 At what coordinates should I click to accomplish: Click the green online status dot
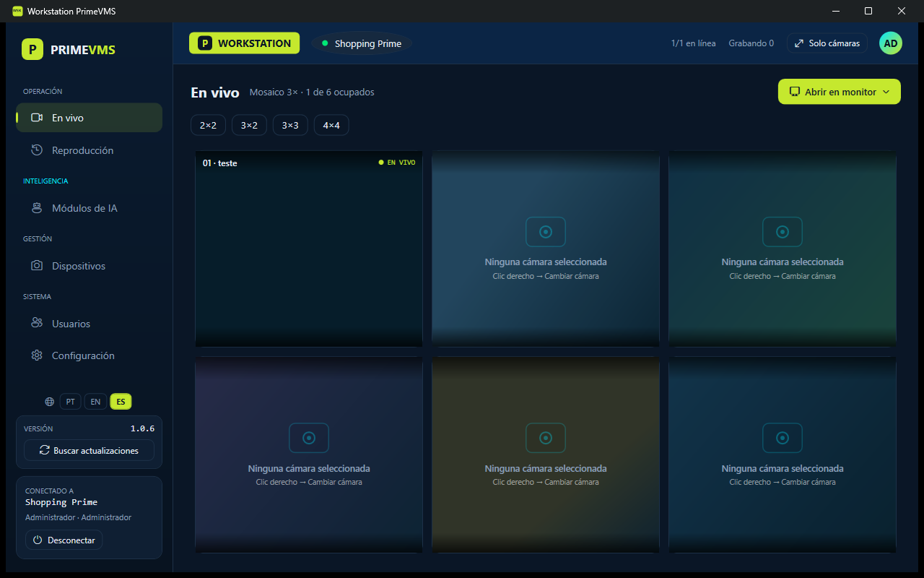pyautogui.click(x=325, y=43)
